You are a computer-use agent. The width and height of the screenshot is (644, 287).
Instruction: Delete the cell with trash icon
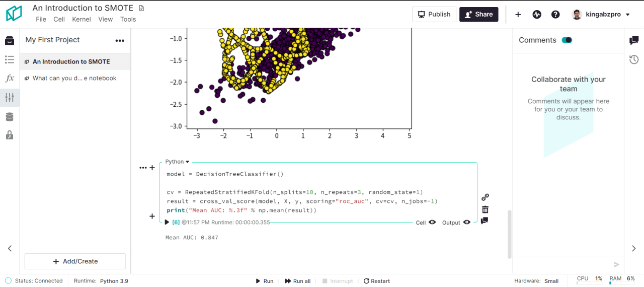tap(485, 209)
